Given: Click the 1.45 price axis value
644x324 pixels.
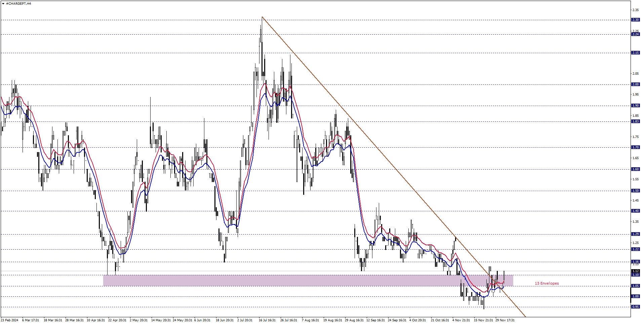Looking at the screenshot, I should [635, 201].
